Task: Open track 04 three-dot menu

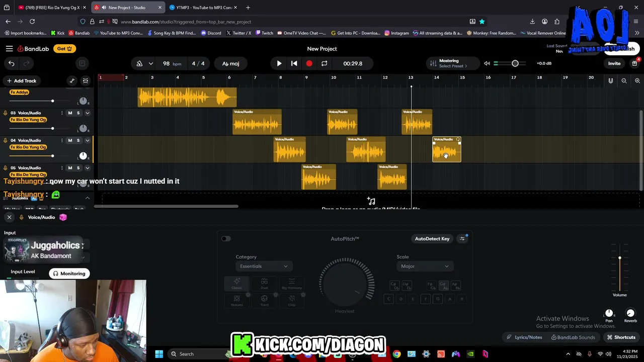Action: [62, 140]
